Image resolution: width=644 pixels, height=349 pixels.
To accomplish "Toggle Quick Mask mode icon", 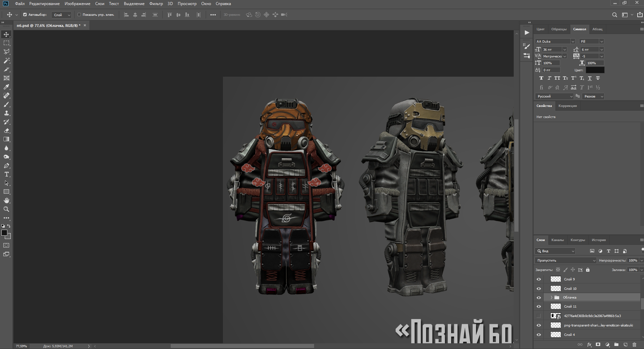I will coord(6,245).
